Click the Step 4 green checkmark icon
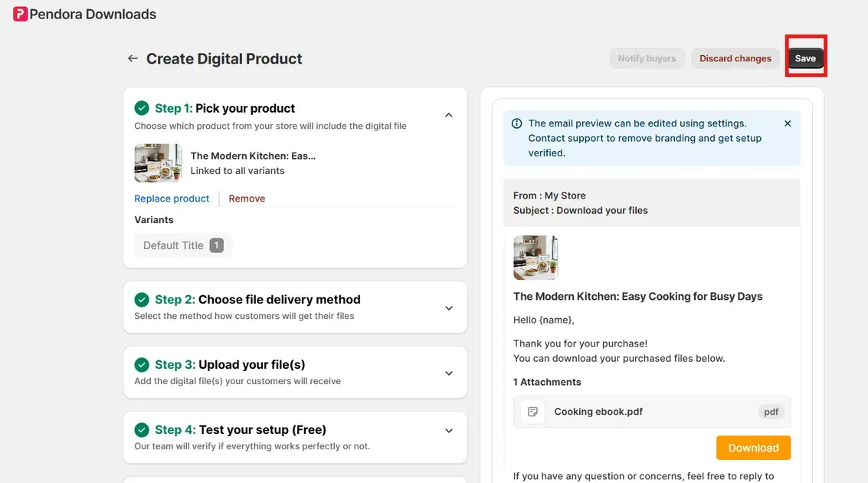The height and width of the screenshot is (483, 868). tap(142, 430)
